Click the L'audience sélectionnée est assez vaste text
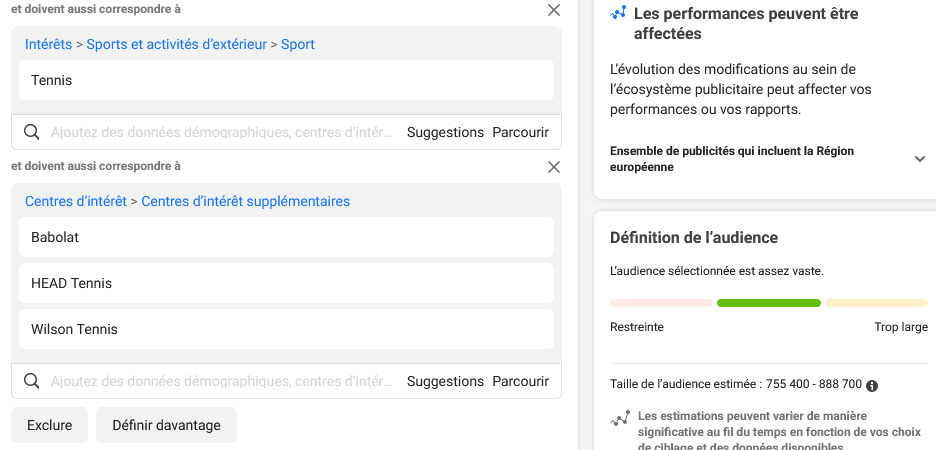 717,271
